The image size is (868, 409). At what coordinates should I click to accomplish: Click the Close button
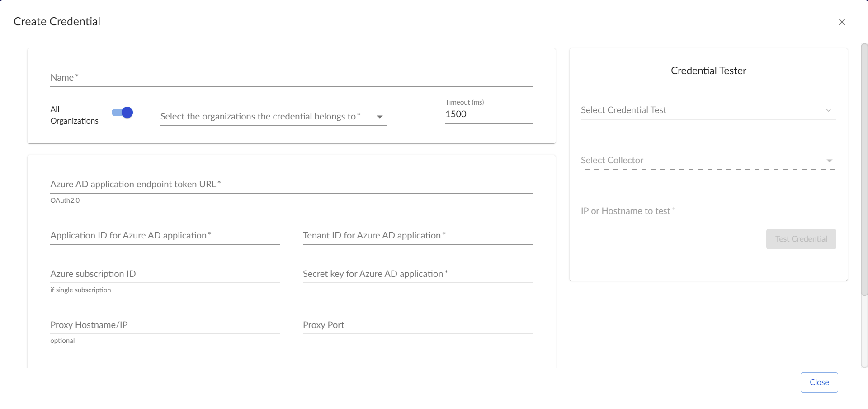[819, 383]
